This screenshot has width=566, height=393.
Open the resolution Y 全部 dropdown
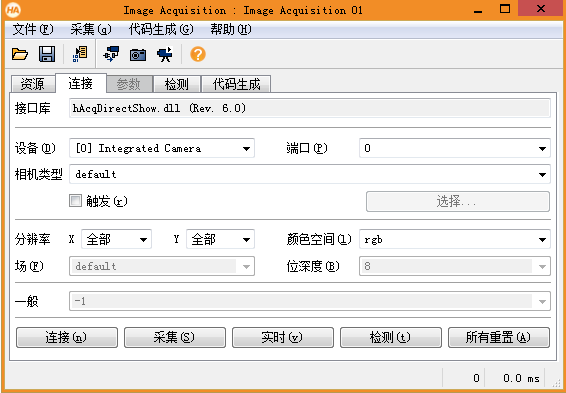pyautogui.click(x=220, y=239)
